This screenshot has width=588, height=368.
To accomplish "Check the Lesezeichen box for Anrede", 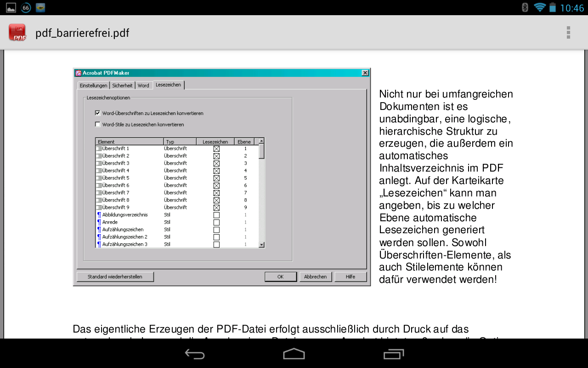I will coord(216,222).
